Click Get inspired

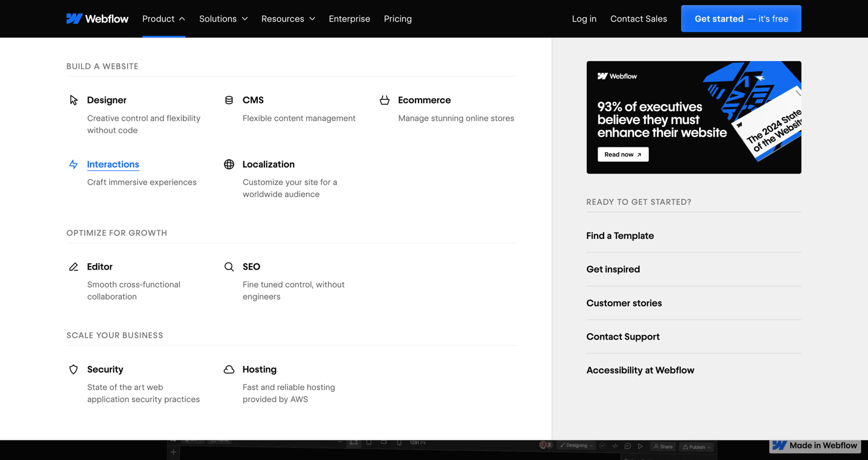[613, 270]
